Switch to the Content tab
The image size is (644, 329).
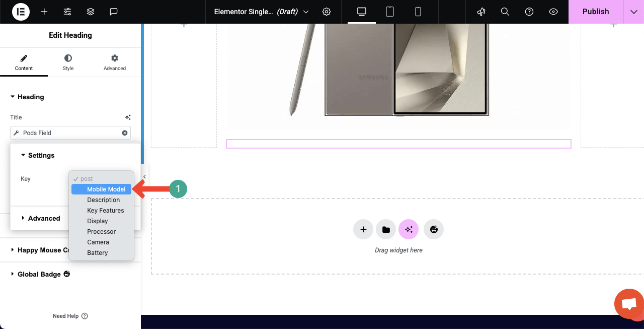(24, 63)
